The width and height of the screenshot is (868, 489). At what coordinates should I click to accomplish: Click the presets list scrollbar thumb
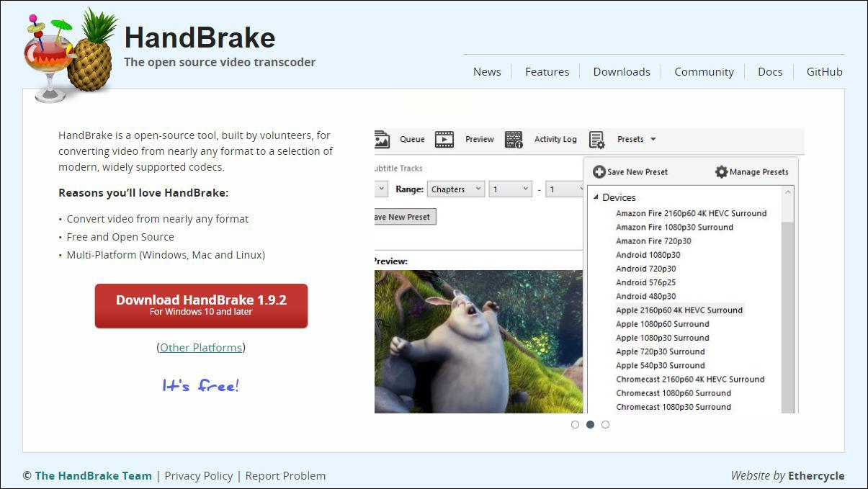787,317
